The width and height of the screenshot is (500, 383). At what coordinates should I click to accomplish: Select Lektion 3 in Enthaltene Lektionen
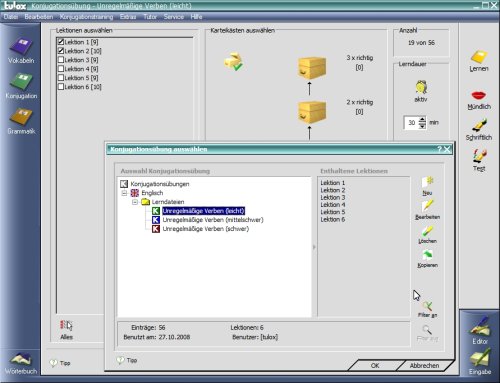coord(333,197)
